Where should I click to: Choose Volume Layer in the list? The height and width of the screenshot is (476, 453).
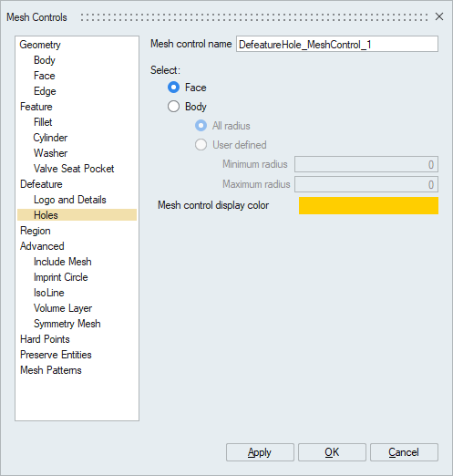point(63,308)
